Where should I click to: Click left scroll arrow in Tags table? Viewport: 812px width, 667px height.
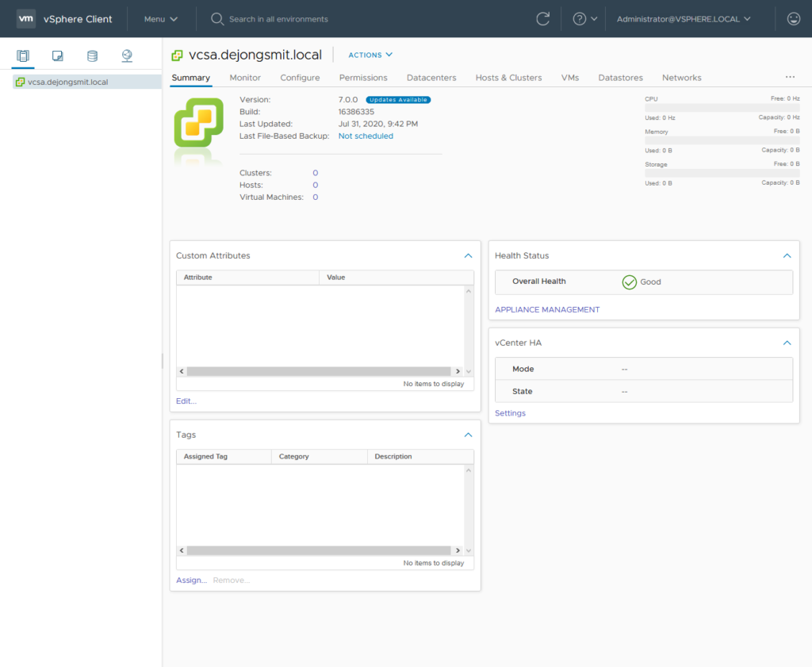tap(182, 550)
